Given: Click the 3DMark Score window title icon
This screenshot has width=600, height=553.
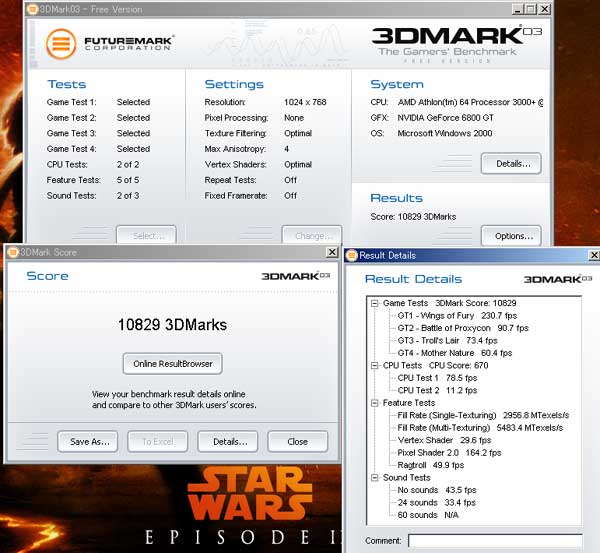Looking at the screenshot, I should [13, 252].
